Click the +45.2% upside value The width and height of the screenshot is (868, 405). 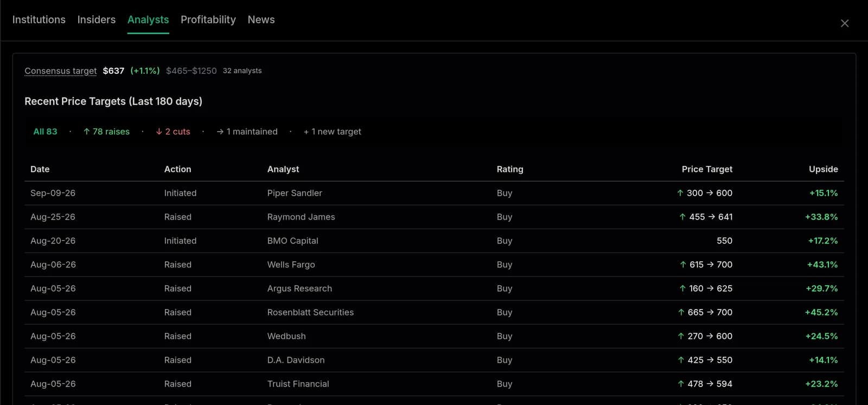[821, 312]
